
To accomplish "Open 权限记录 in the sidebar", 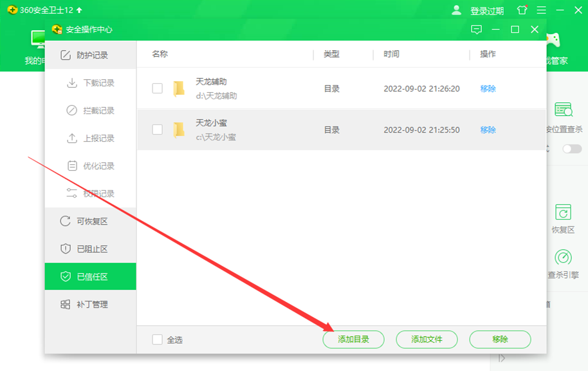I will point(90,193).
